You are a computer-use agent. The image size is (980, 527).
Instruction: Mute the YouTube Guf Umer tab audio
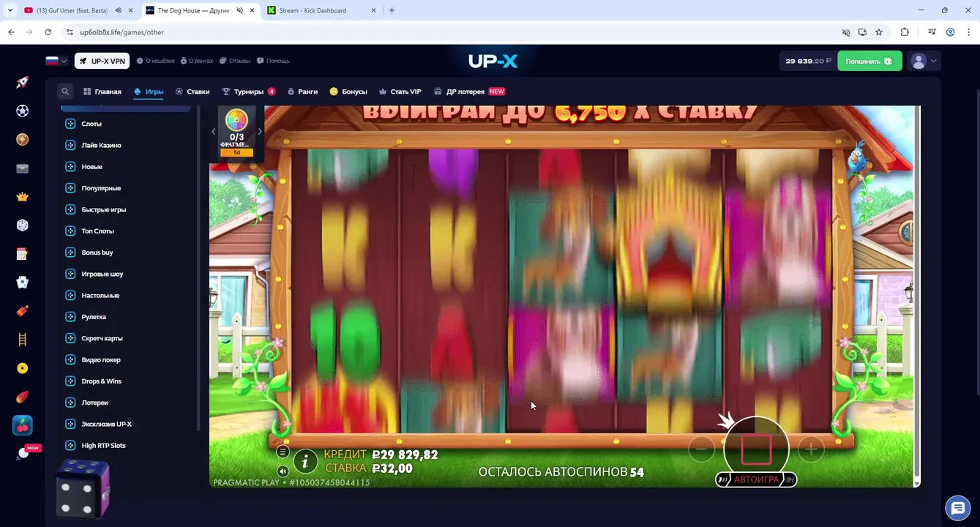click(x=119, y=10)
